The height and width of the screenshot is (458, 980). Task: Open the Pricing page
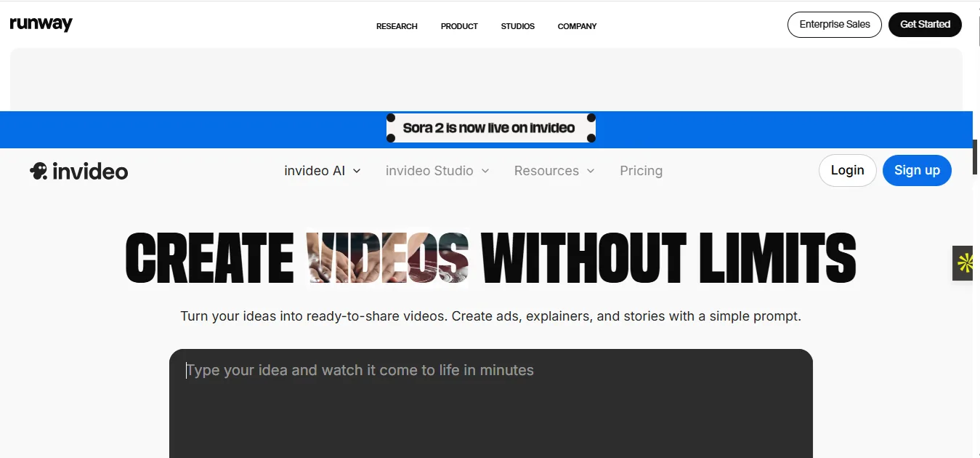click(x=641, y=171)
